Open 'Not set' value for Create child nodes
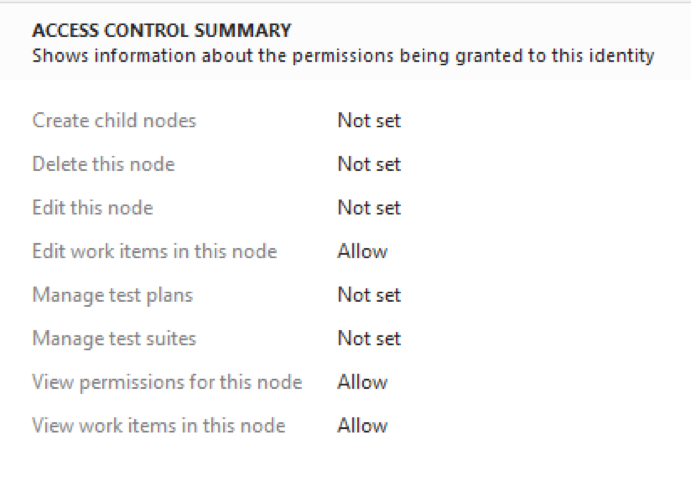Viewport: 691px width, 481px height. coord(368,121)
